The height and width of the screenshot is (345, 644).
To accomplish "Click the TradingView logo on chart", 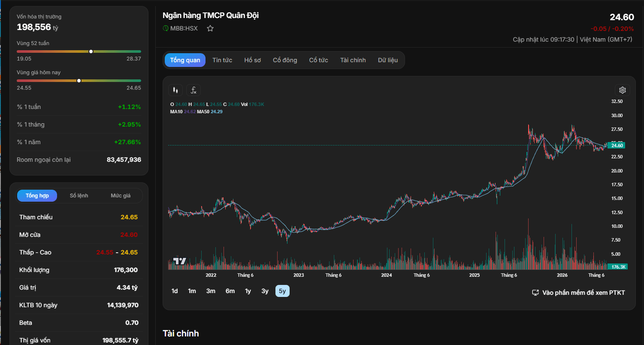I will (x=180, y=261).
